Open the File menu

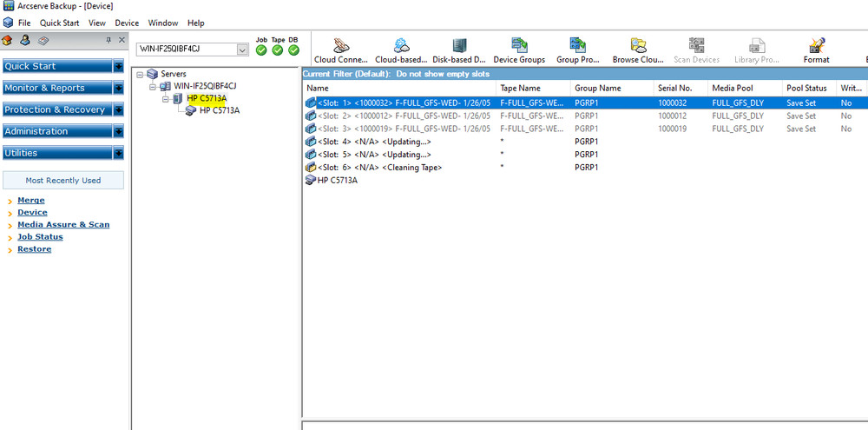point(24,23)
